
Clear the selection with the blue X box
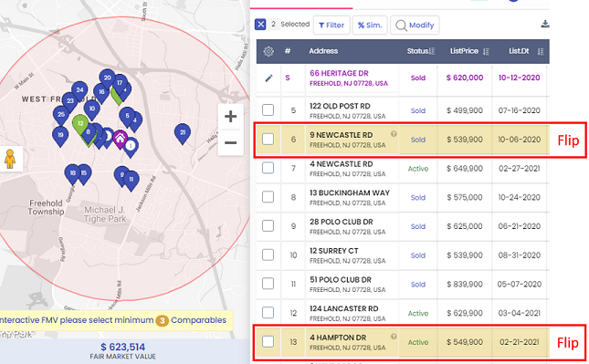pos(260,25)
